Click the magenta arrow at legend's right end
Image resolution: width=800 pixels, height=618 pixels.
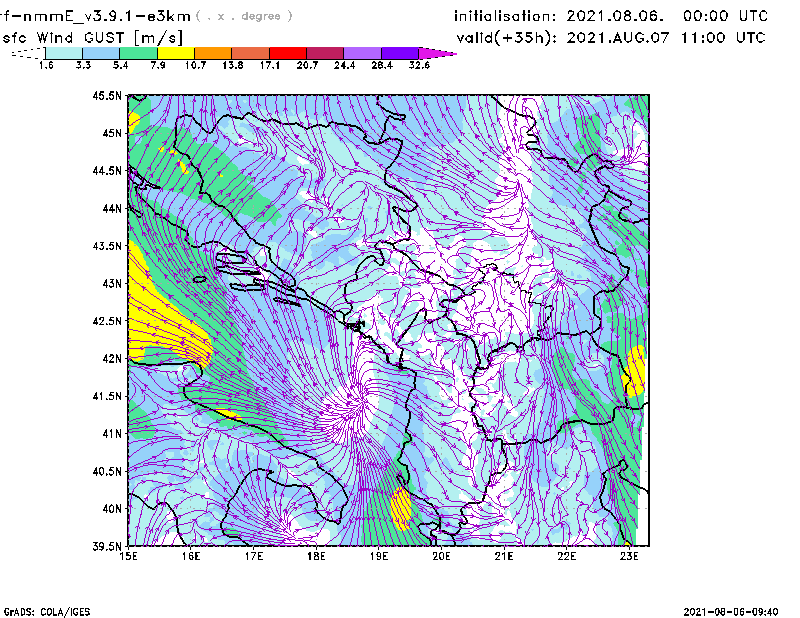coord(438,52)
